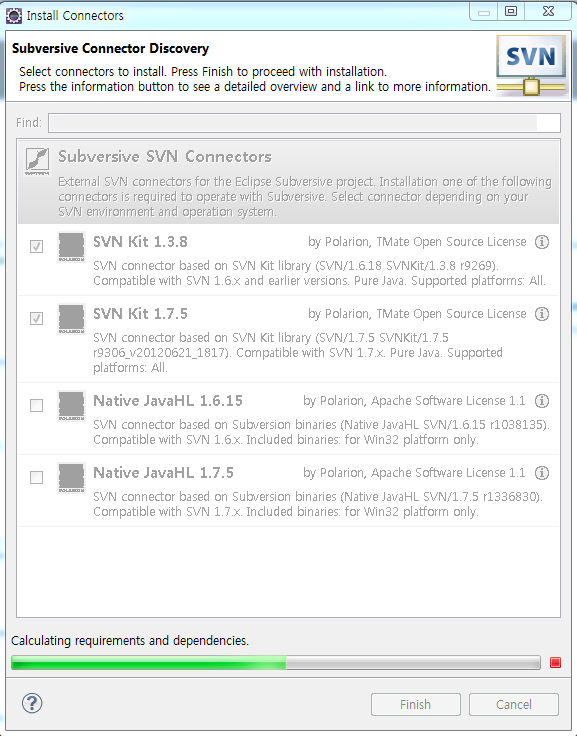The width and height of the screenshot is (577, 736).
Task: Click 'Subversive Connector Discovery' heading
Action: pos(110,48)
